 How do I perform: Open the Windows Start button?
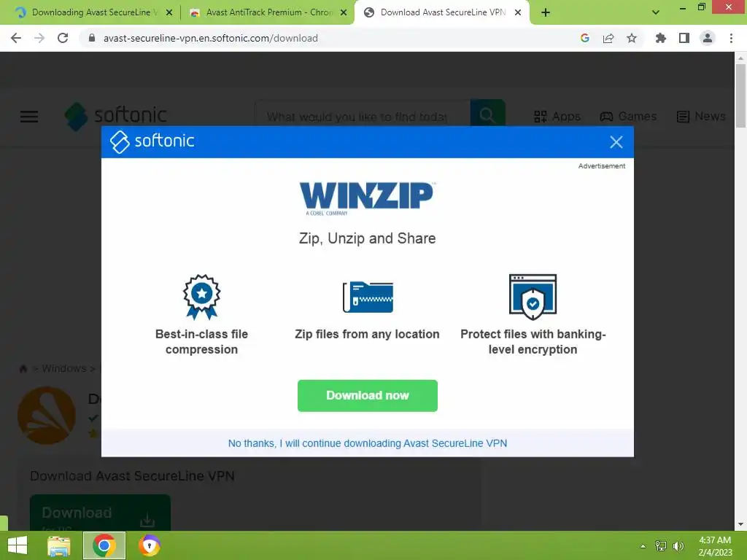pyautogui.click(x=18, y=545)
